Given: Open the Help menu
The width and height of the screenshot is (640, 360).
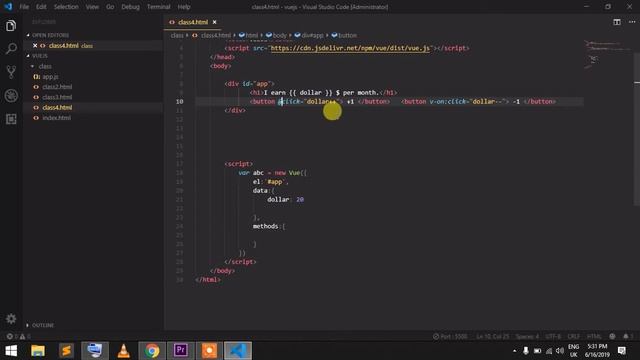Looking at the screenshot, I should click(184, 7).
